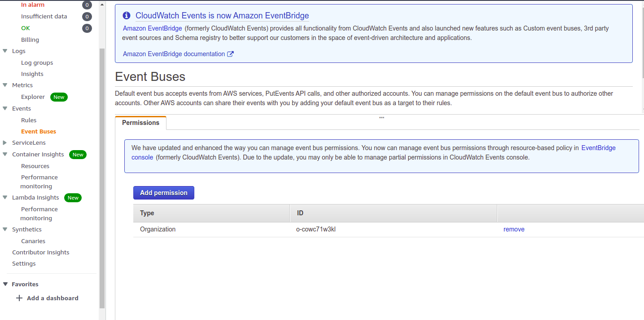This screenshot has width=644, height=320.
Task: Switch to the Permissions tab
Action: pos(140,123)
